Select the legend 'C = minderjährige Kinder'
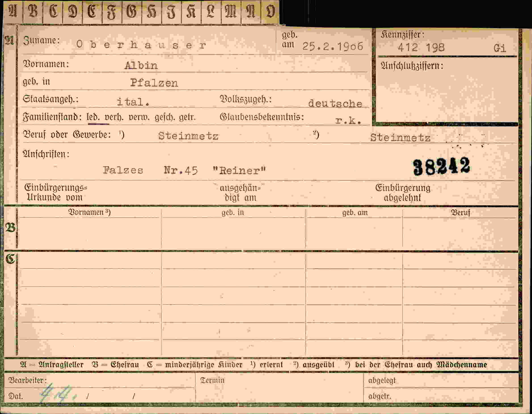Image resolution: width=532 pixels, height=414 pixels. coord(195,365)
